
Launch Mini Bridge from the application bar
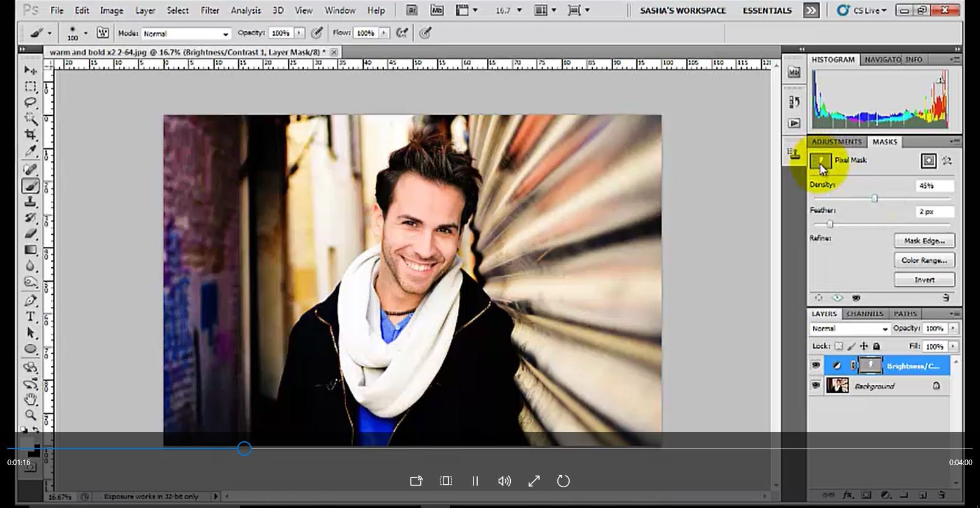point(437,10)
